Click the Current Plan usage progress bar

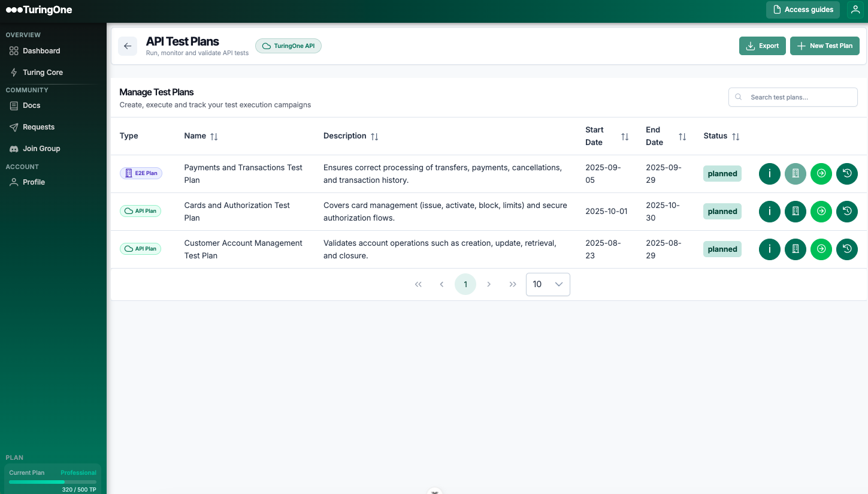[x=53, y=482]
